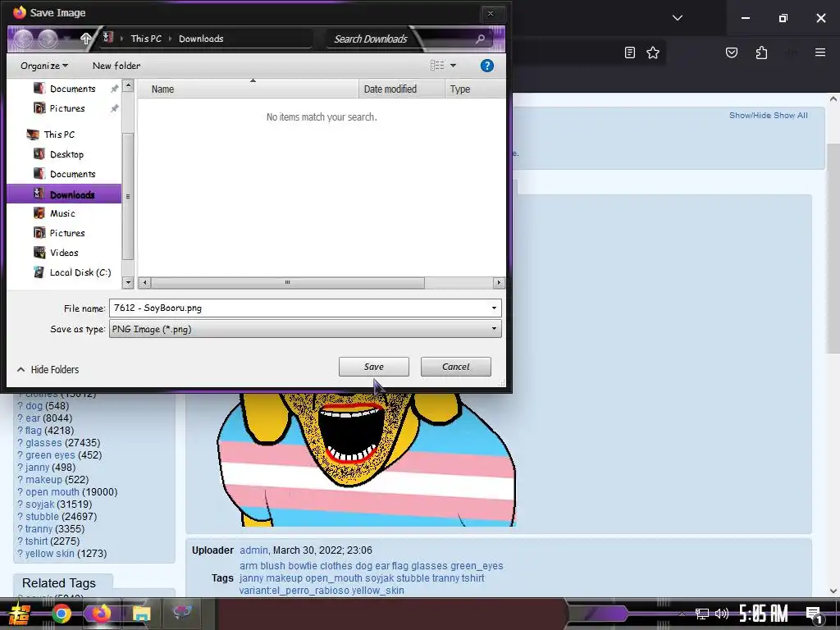Image resolution: width=840 pixels, height=630 pixels.
Task: Open the admin uploader link
Action: click(253, 550)
